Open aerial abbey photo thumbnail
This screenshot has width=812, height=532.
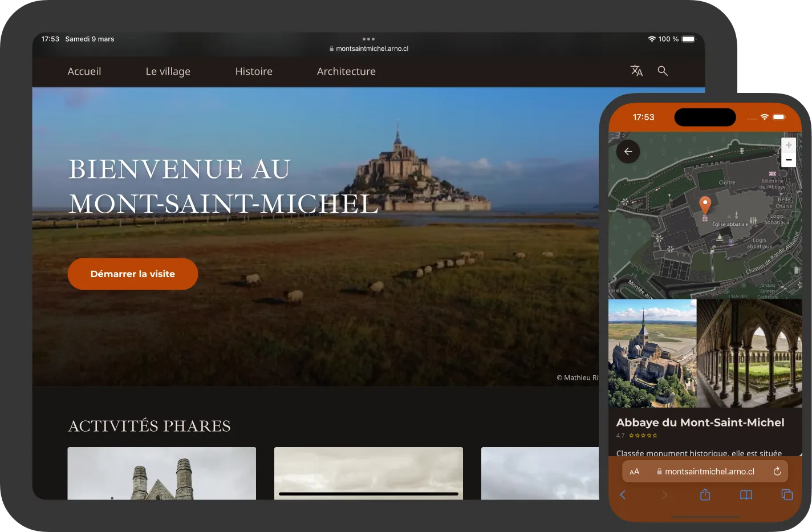pos(652,354)
